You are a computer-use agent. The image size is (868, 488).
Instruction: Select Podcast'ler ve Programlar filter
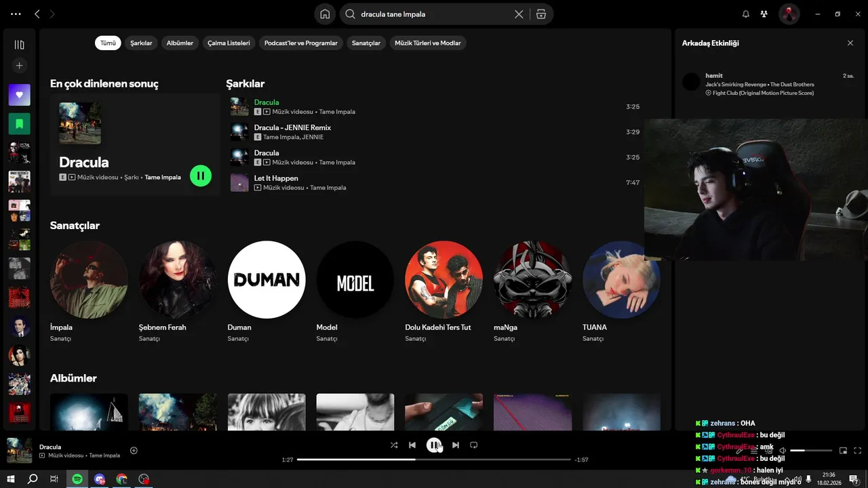(300, 43)
